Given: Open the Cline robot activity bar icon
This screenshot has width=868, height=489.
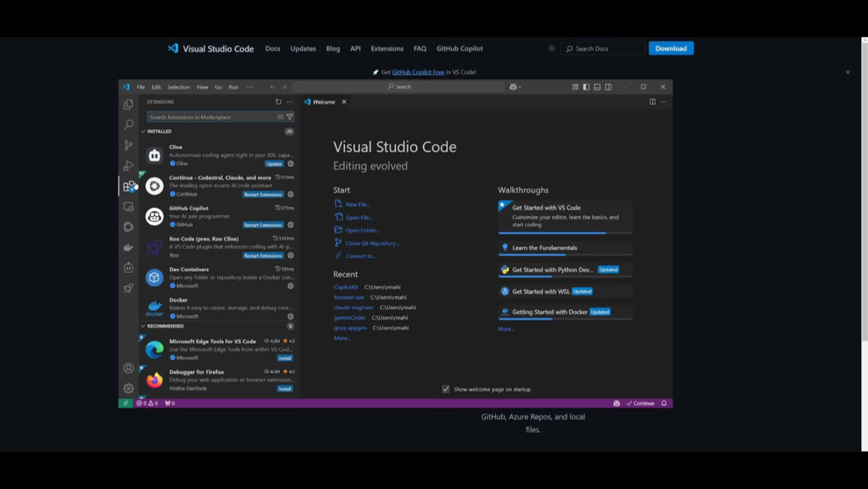Looking at the screenshot, I should [x=128, y=268].
